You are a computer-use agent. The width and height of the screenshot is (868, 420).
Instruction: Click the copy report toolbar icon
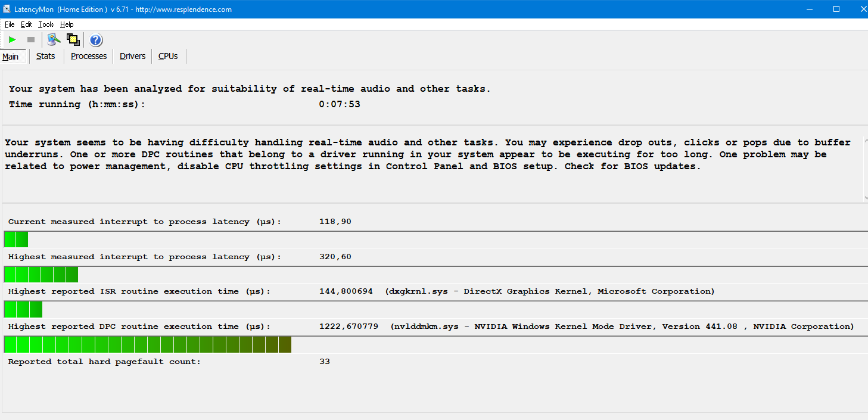[73, 40]
